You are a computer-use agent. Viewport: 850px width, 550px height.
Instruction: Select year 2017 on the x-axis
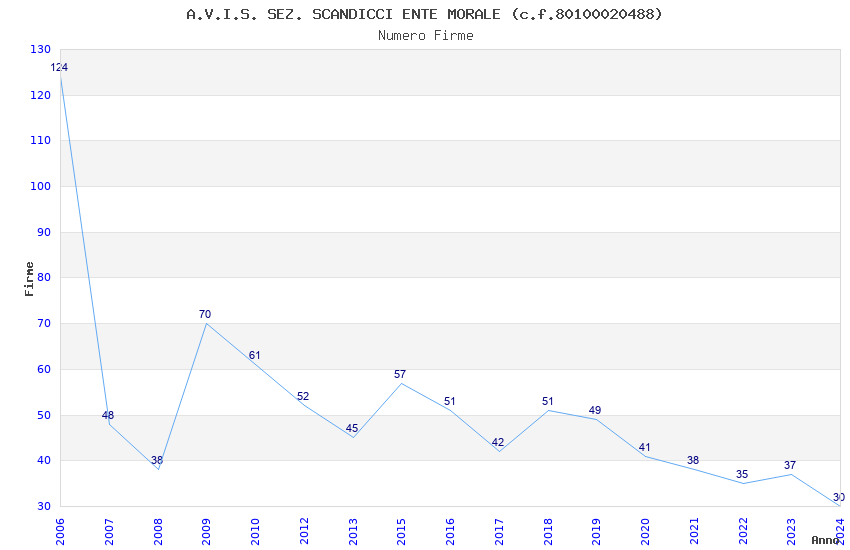point(499,531)
